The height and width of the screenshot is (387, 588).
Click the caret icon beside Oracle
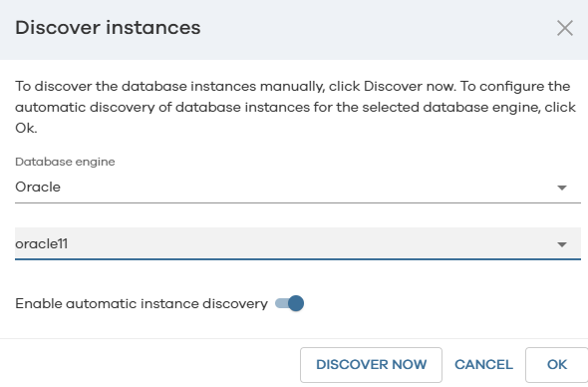click(562, 188)
